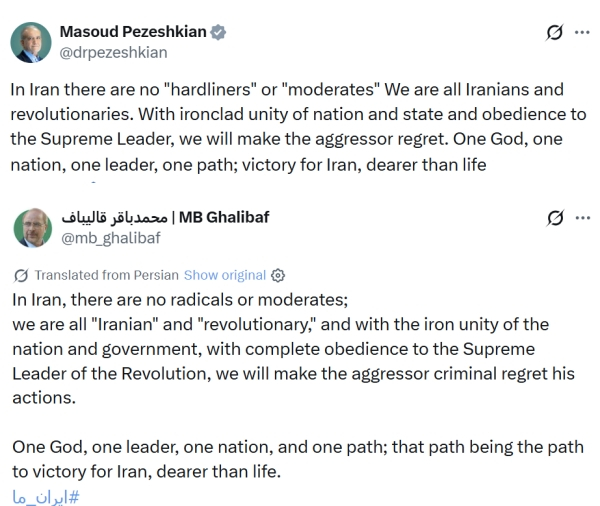Image resolution: width=600 pixels, height=506 pixels.
Task: Open Grok actions on Pezeshkian's post
Action: (x=555, y=32)
